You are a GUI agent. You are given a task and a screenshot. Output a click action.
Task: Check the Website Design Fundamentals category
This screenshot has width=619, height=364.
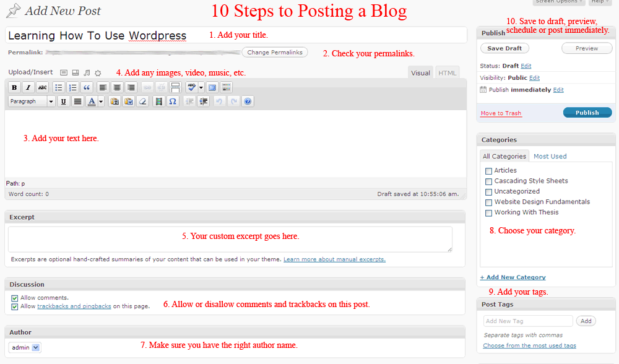(x=489, y=202)
